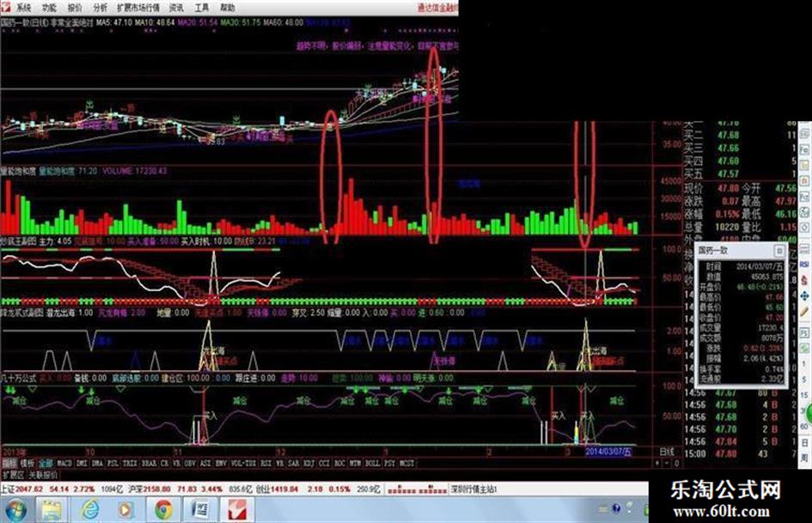Switch to the ROC indicator
Screen dimensions: 812x523
click(x=339, y=464)
